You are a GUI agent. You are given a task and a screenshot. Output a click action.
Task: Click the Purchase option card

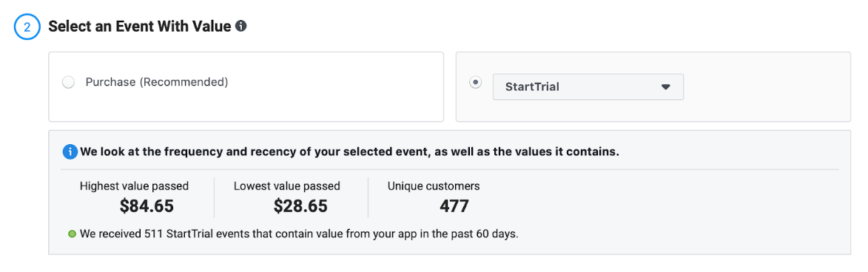pos(246,86)
